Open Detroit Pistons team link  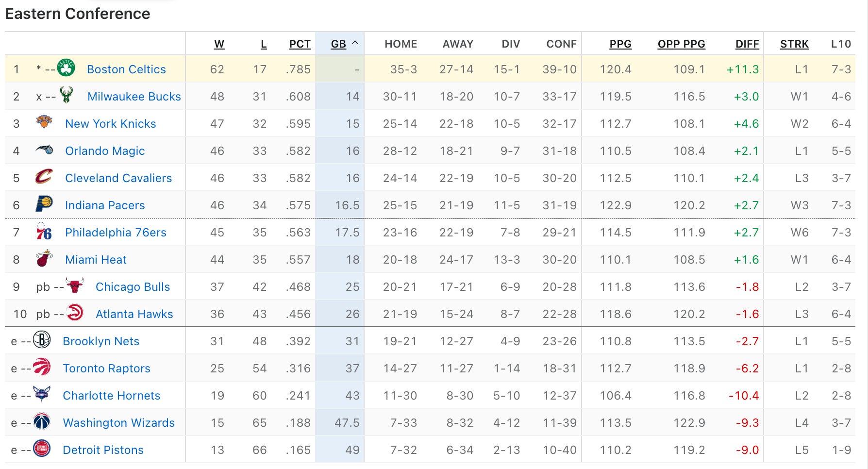pos(103,450)
